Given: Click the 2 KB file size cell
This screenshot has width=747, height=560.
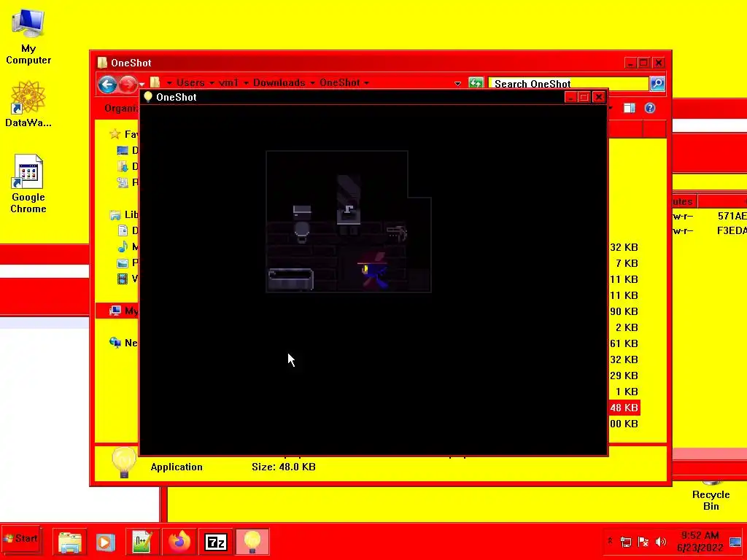Looking at the screenshot, I should pyautogui.click(x=627, y=327).
